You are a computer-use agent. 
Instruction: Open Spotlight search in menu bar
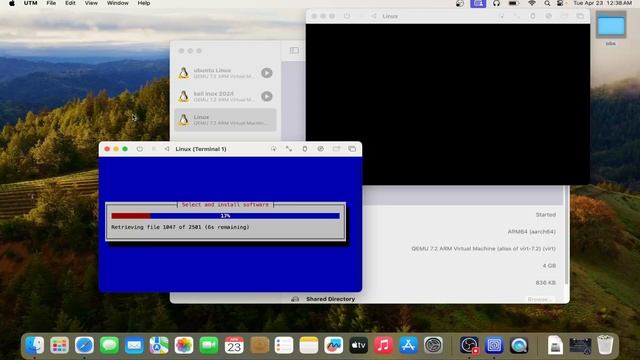547,3
